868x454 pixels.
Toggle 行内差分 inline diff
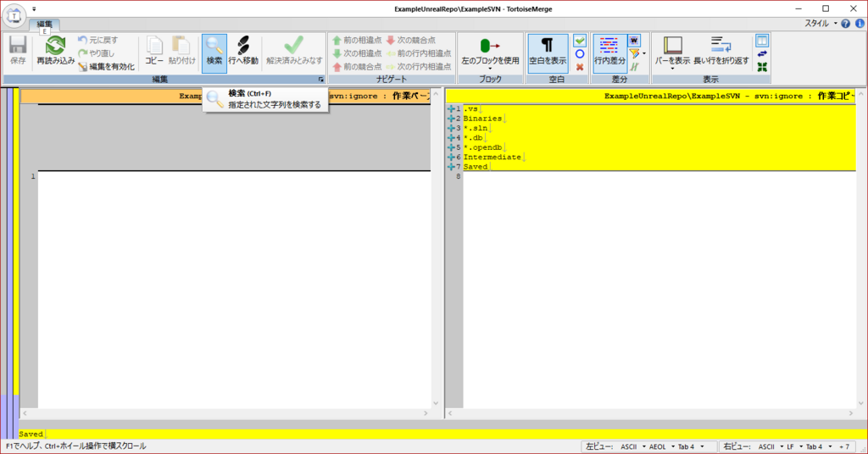click(x=609, y=53)
